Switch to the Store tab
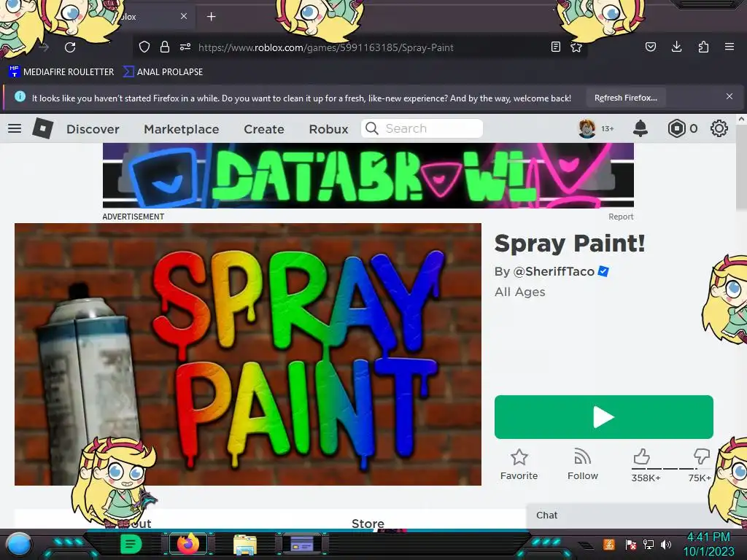This screenshot has width=747, height=560. pos(368,524)
